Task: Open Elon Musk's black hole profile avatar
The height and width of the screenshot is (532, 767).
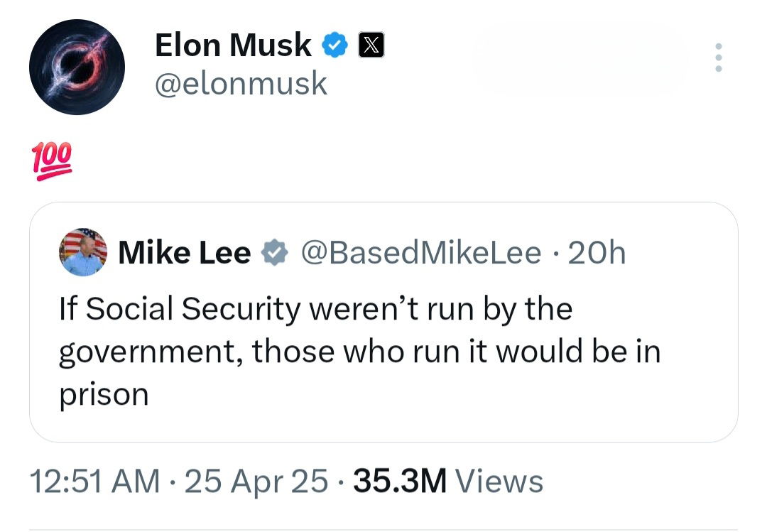Action: [77, 67]
